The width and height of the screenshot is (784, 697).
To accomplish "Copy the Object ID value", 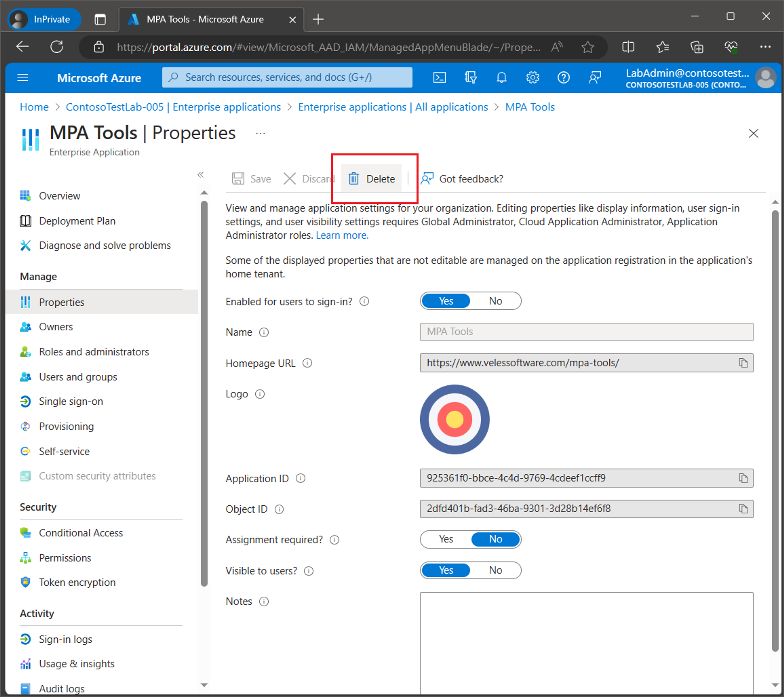I will (743, 509).
